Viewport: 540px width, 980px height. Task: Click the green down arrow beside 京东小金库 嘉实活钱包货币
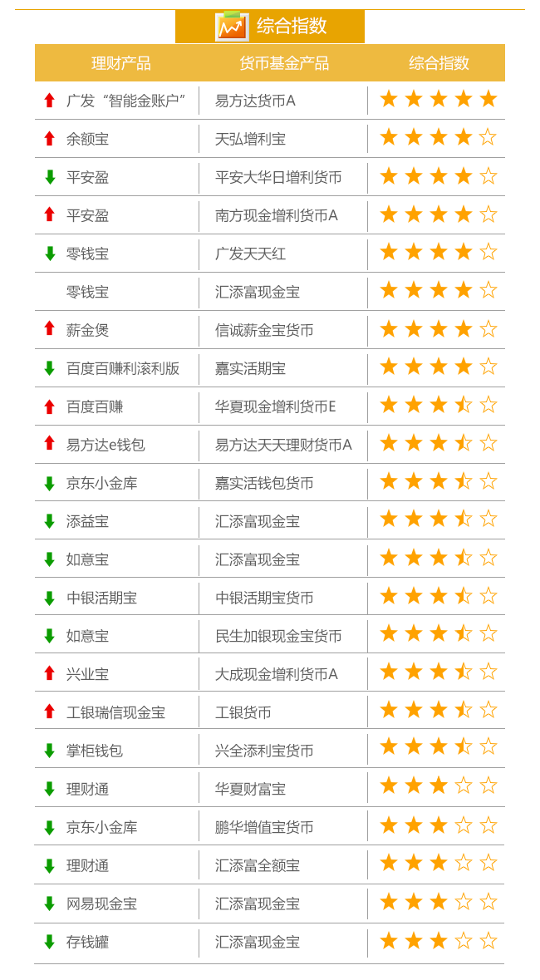tap(50, 483)
